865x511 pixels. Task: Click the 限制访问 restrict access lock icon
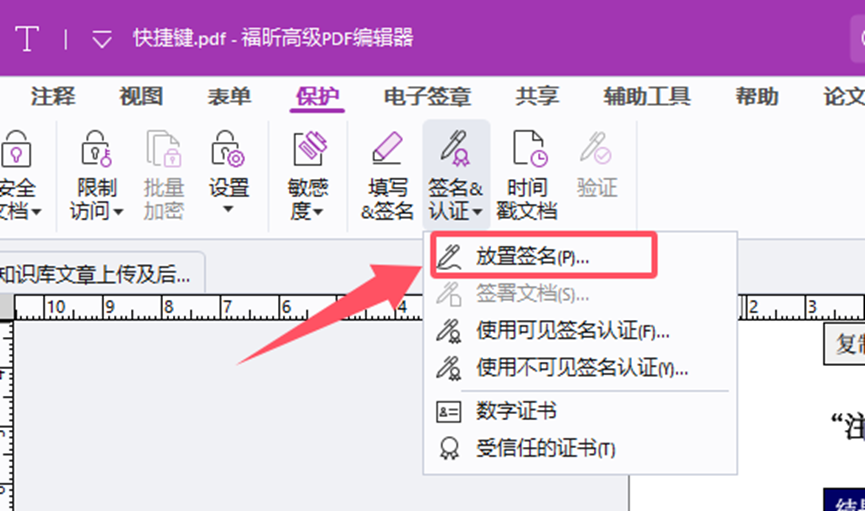[96, 150]
